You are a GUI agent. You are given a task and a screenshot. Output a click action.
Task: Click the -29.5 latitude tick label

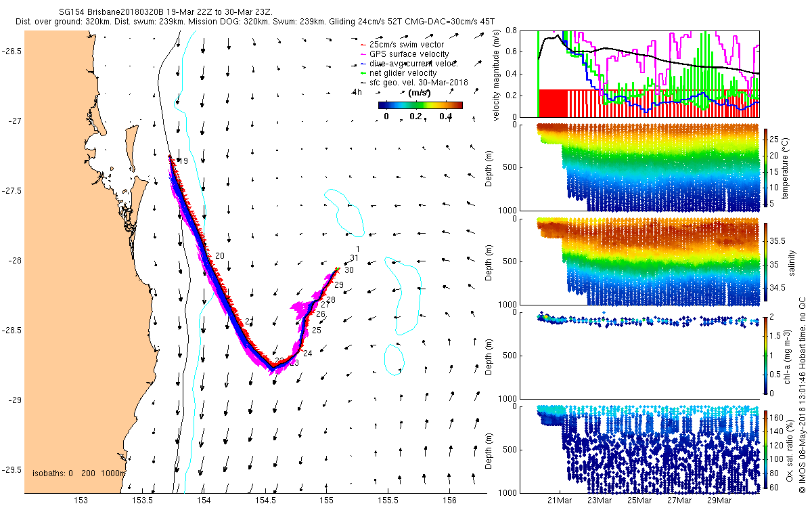click(12, 470)
